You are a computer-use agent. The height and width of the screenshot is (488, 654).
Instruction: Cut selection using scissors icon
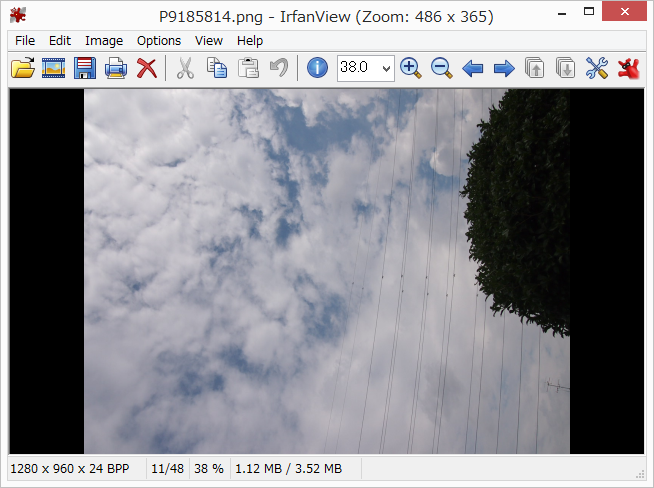185,68
